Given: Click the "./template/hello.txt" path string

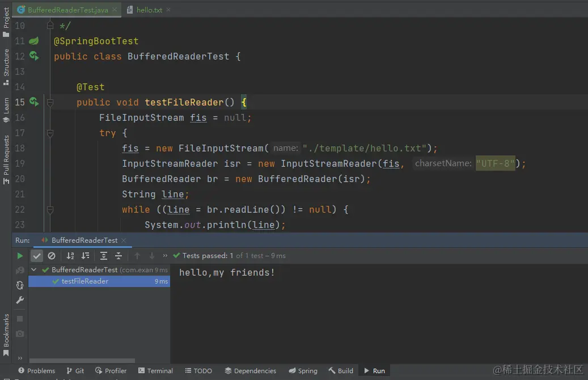Looking at the screenshot, I should tap(365, 148).
